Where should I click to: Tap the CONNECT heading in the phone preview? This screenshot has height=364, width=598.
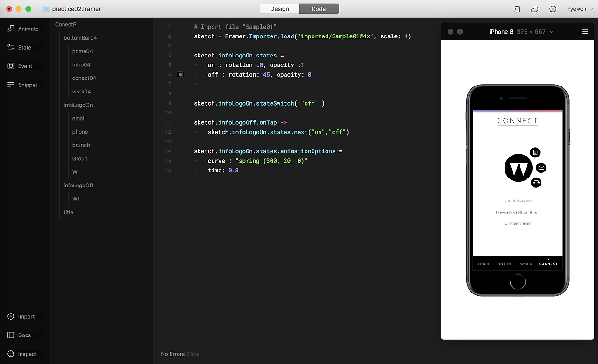pos(517,121)
